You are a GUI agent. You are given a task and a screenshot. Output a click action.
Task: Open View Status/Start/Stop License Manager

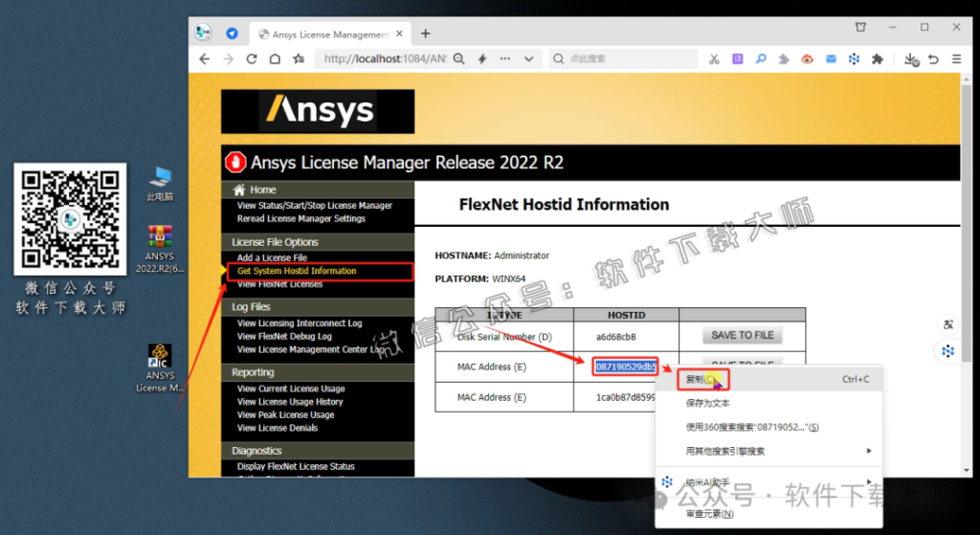click(x=314, y=206)
